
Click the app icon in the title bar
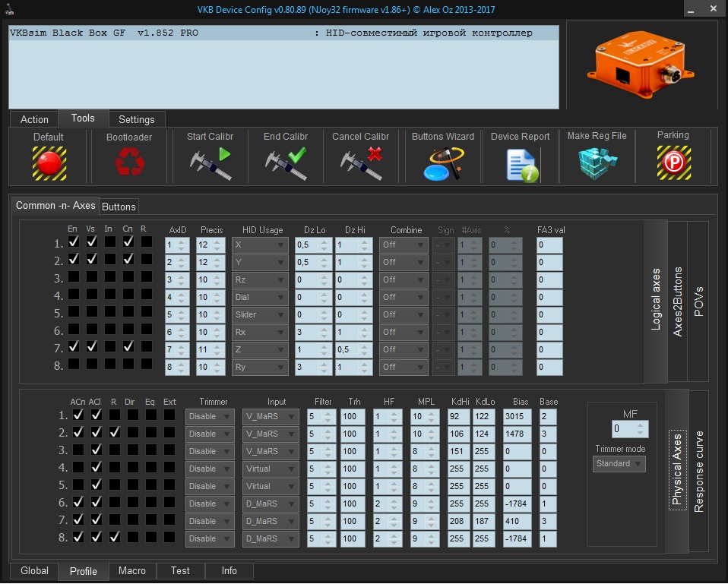9,9
